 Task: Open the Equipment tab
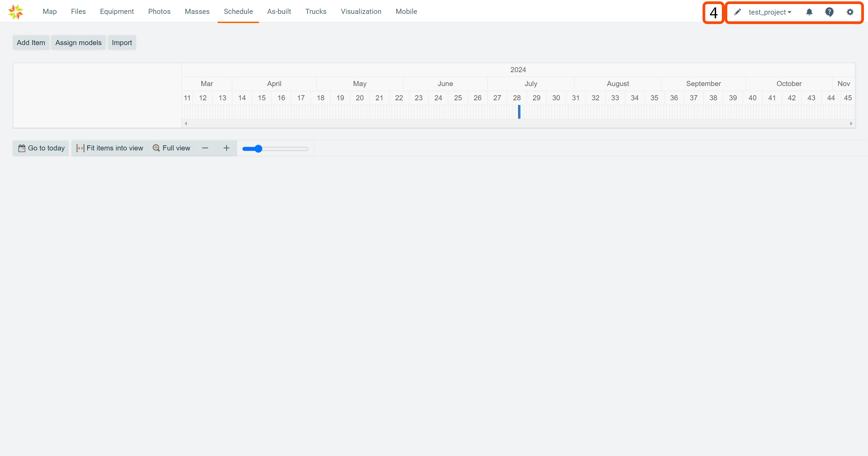[x=117, y=12]
